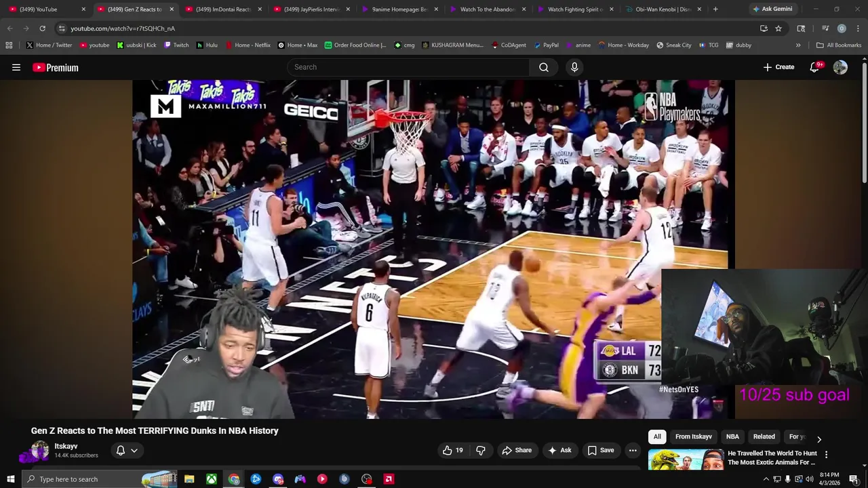The height and width of the screenshot is (488, 868).
Task: Open the 8:14 PM taskbar clock
Action: click(829, 479)
